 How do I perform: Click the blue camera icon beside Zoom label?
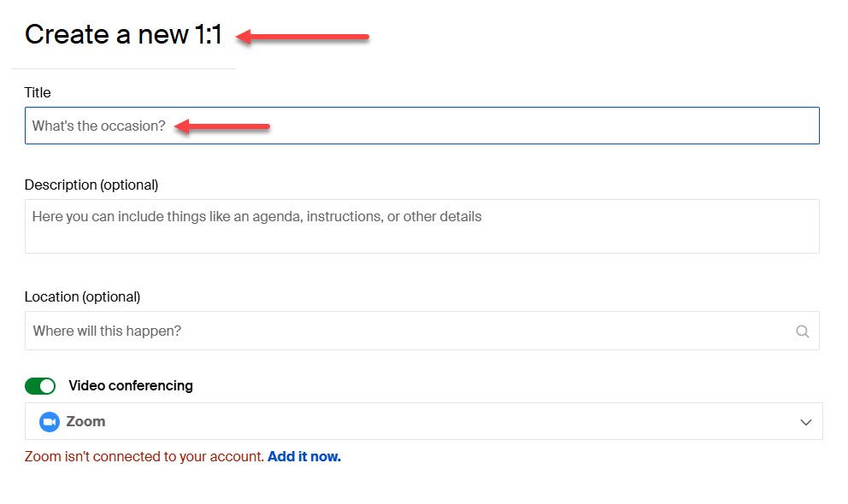(50, 421)
